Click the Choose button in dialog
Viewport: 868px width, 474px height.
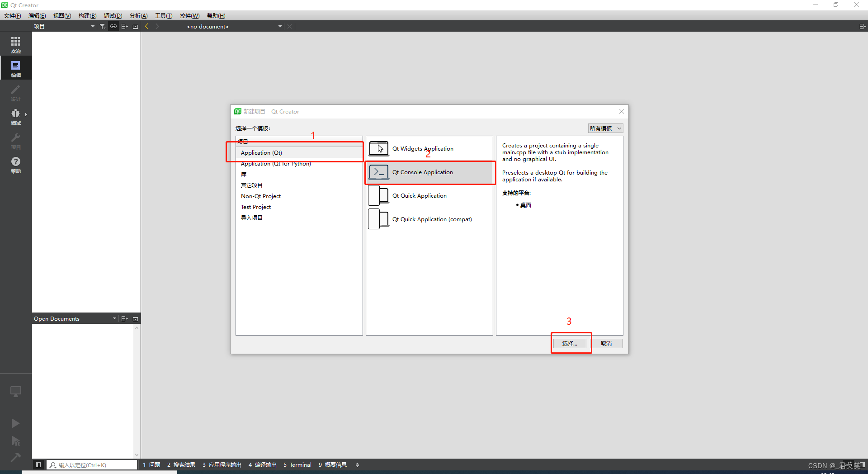(x=570, y=344)
